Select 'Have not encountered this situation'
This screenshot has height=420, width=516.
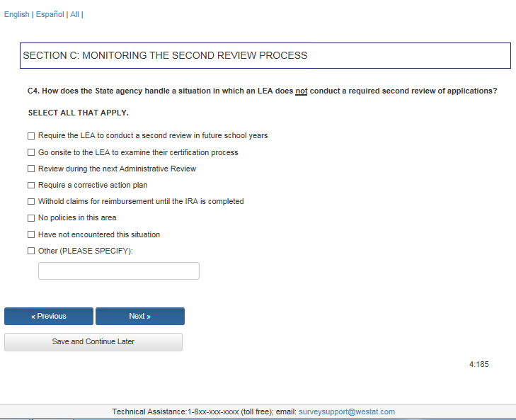pyautogui.click(x=31, y=234)
